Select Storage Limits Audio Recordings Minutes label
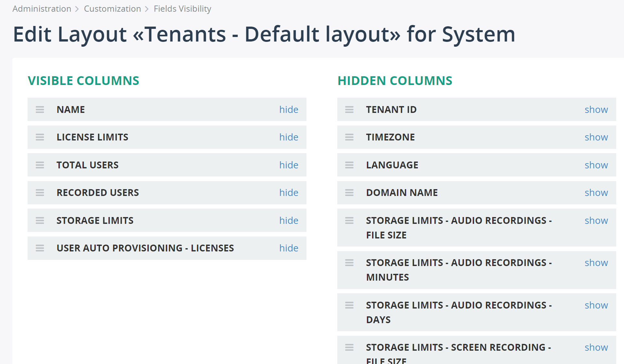Image resolution: width=624 pixels, height=364 pixels. (459, 270)
